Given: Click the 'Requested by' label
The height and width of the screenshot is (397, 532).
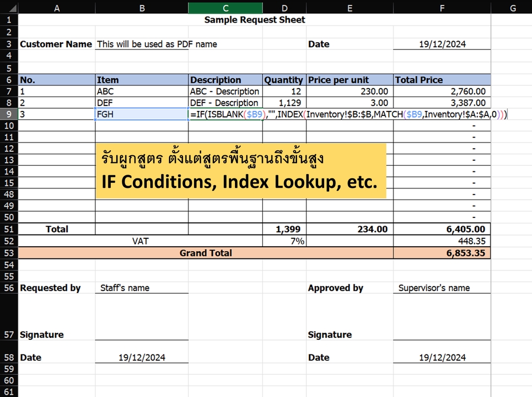Looking at the screenshot, I should point(50,288).
